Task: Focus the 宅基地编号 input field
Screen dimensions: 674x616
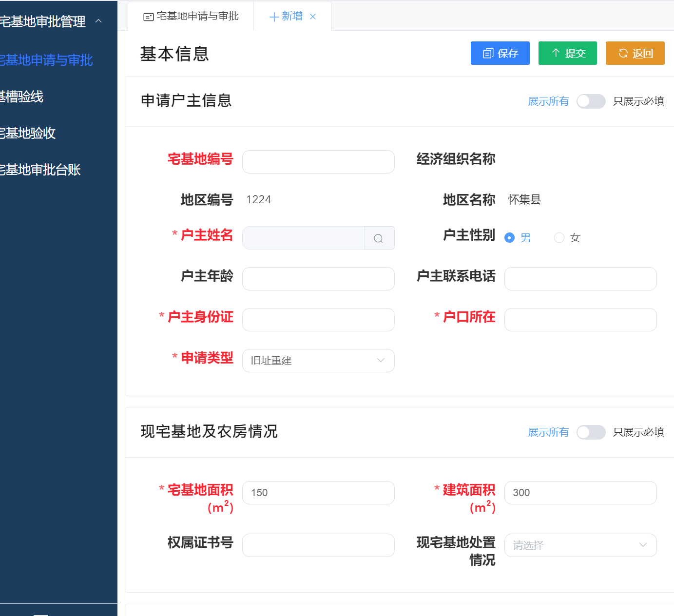Action: tap(318, 162)
